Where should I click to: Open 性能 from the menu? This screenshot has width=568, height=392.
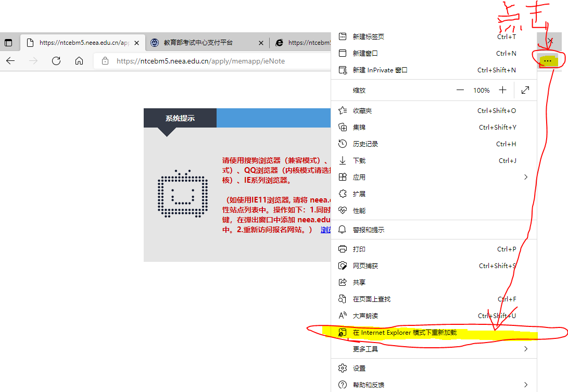click(434, 210)
